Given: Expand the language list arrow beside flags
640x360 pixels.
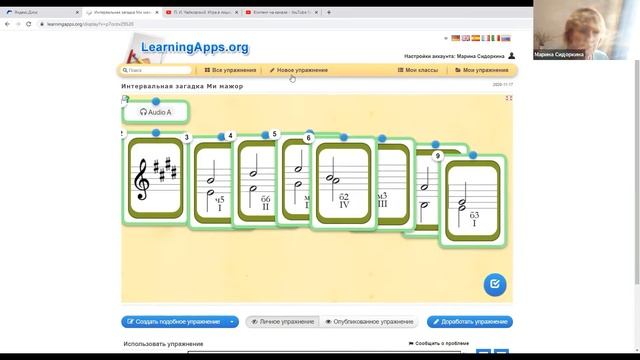Looking at the screenshot, I should [x=446, y=38].
